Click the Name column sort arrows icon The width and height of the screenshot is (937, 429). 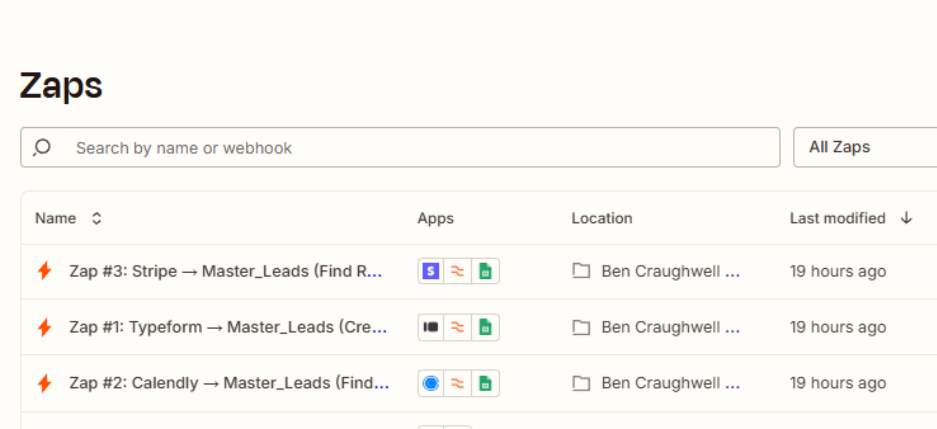tap(96, 219)
